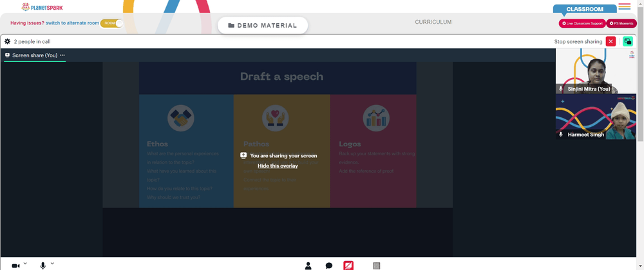Open the chat bubble icon

(x=329, y=266)
